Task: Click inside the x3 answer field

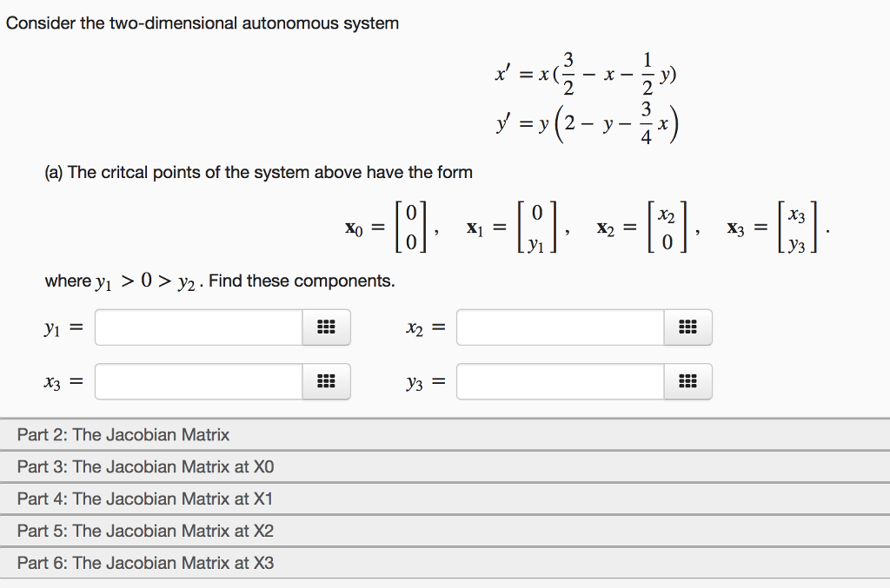Action: pyautogui.click(x=200, y=381)
